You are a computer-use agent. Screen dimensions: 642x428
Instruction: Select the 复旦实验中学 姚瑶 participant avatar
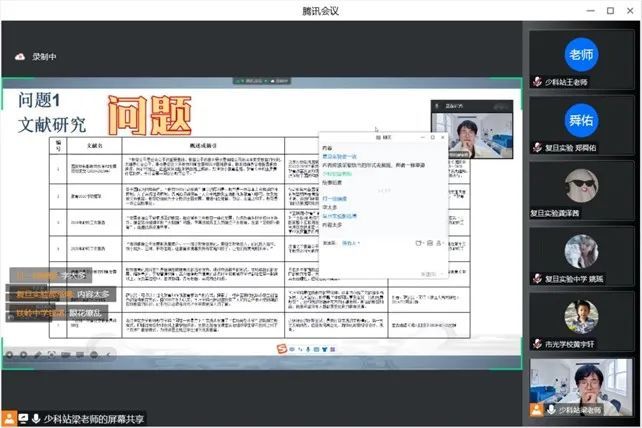point(581,251)
